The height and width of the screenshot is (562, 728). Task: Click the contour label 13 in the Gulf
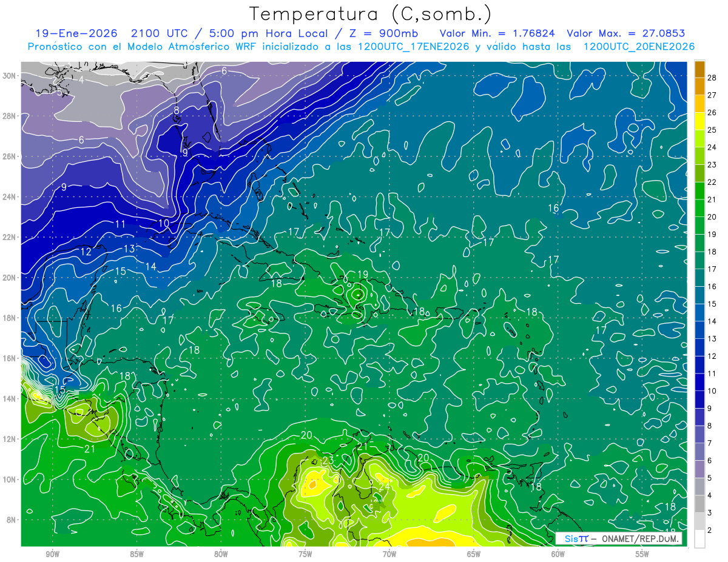(x=129, y=249)
